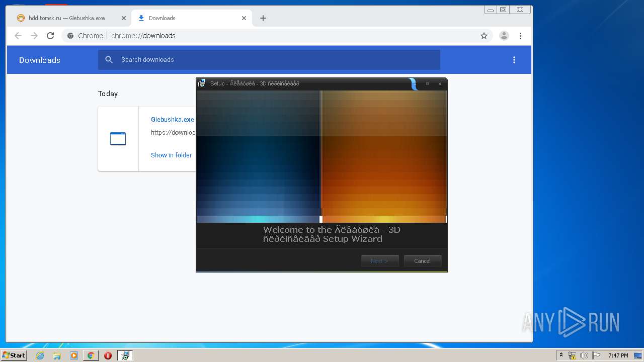Open a new Chrome tab
This screenshot has height=362, width=644.
263,18
